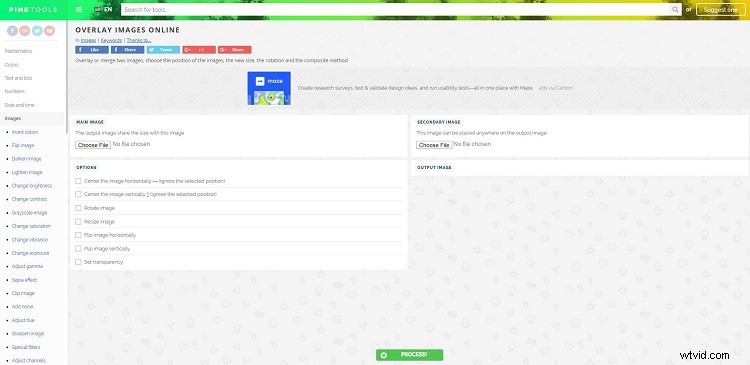The width and height of the screenshot is (750, 365).
Task: Tick Flip image vertically checkbox
Action: (78, 248)
